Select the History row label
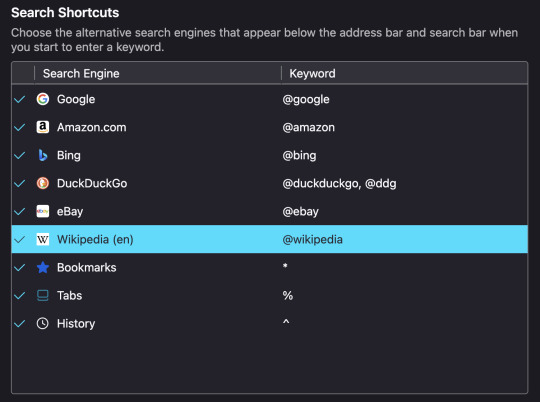The height and width of the screenshot is (402, 540). tap(76, 323)
